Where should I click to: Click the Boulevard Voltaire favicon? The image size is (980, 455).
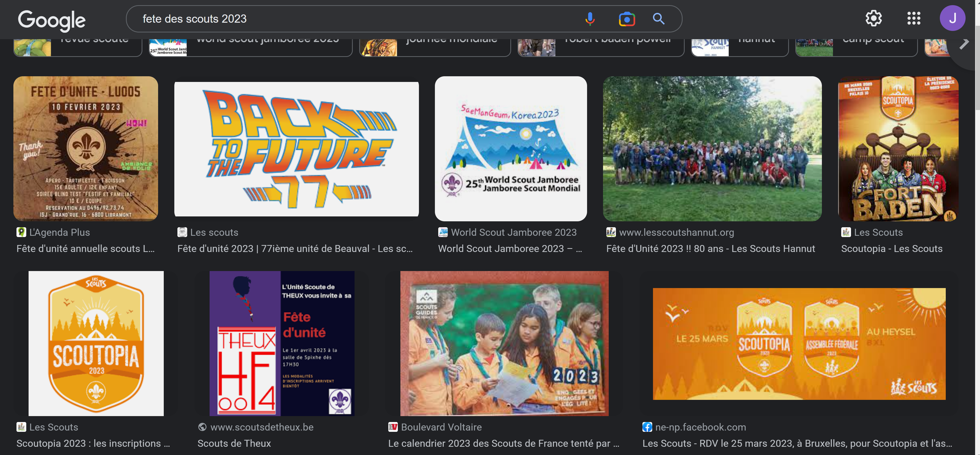point(393,427)
